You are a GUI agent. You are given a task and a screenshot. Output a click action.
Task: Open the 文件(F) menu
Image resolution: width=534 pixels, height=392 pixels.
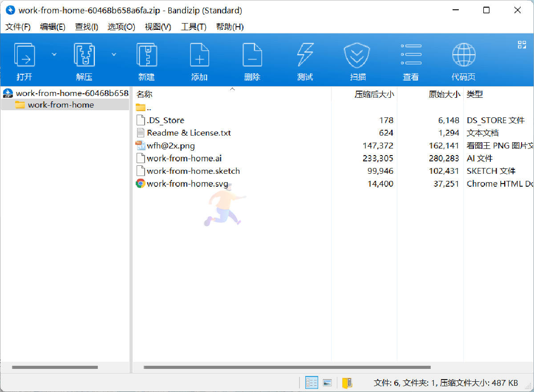click(x=18, y=27)
